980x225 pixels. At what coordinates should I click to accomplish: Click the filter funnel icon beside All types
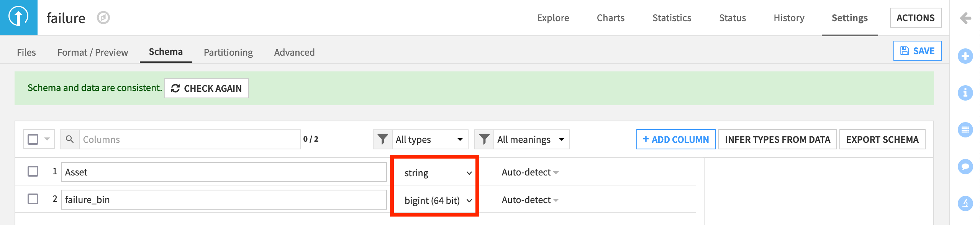click(x=382, y=139)
